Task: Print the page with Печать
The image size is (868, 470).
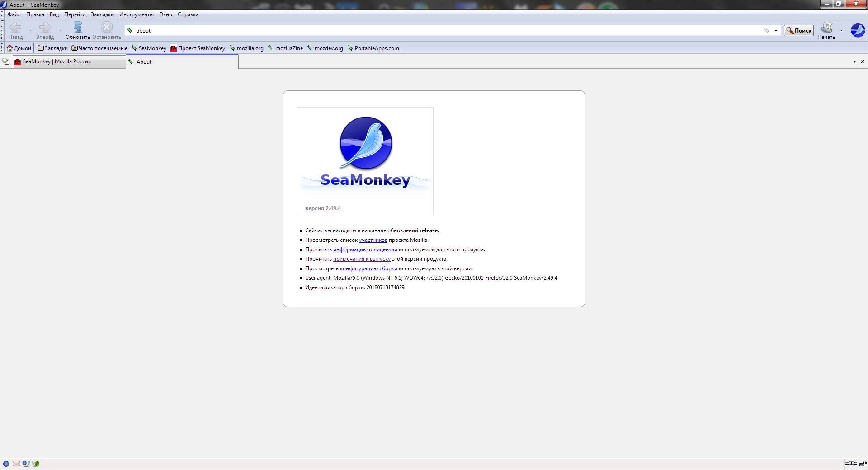Action: point(826,31)
